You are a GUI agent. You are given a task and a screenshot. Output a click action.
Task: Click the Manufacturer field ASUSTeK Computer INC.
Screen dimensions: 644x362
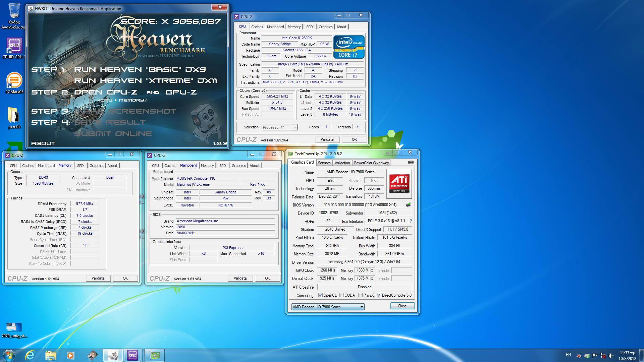point(225,179)
